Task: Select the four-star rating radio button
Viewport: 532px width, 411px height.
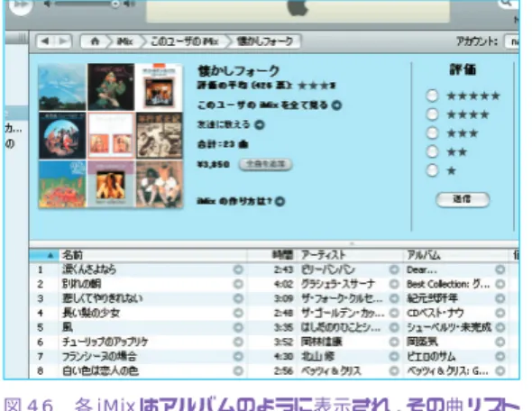Action: pyautogui.click(x=432, y=114)
